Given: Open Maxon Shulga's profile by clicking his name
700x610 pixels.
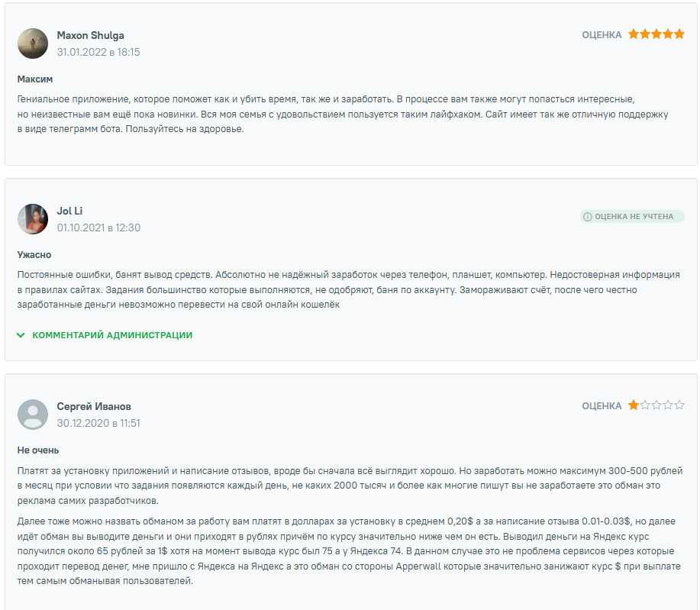Looking at the screenshot, I should (x=89, y=35).
